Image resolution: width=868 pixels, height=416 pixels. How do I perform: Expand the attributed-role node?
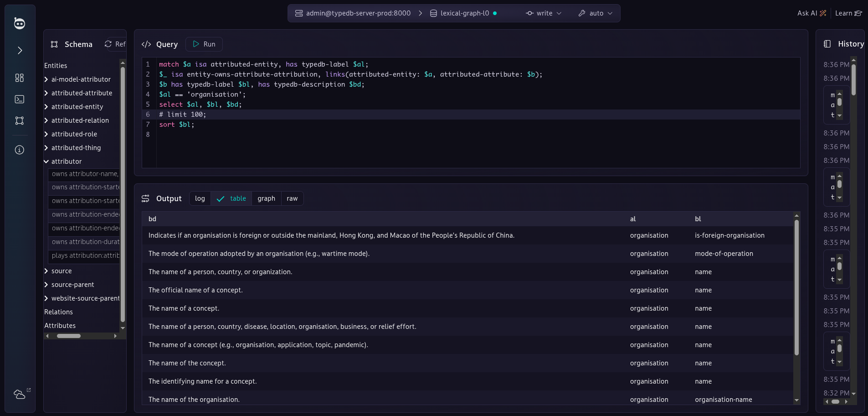[46, 134]
